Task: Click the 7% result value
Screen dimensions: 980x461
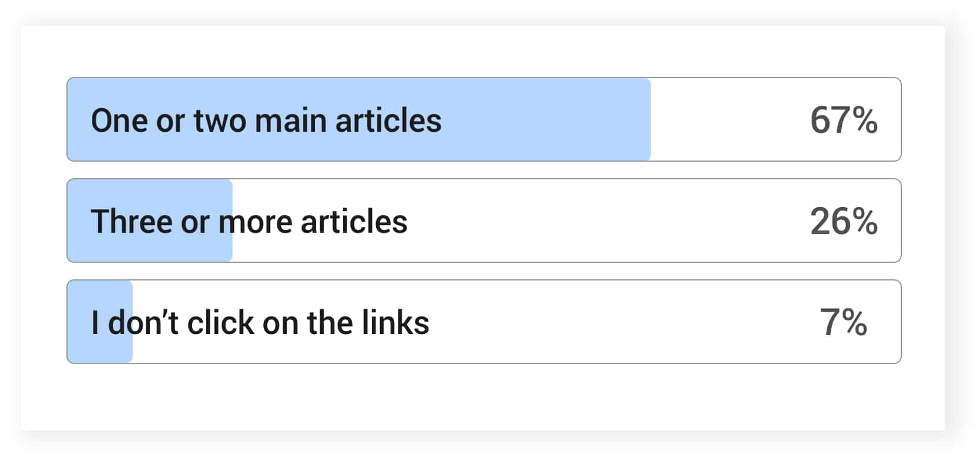Action: (843, 323)
